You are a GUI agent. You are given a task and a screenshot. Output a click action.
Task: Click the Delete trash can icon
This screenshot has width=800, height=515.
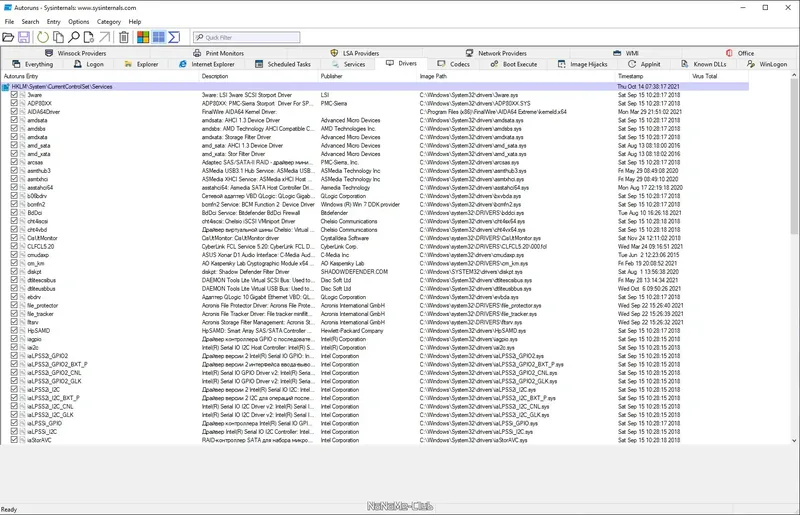(123, 37)
